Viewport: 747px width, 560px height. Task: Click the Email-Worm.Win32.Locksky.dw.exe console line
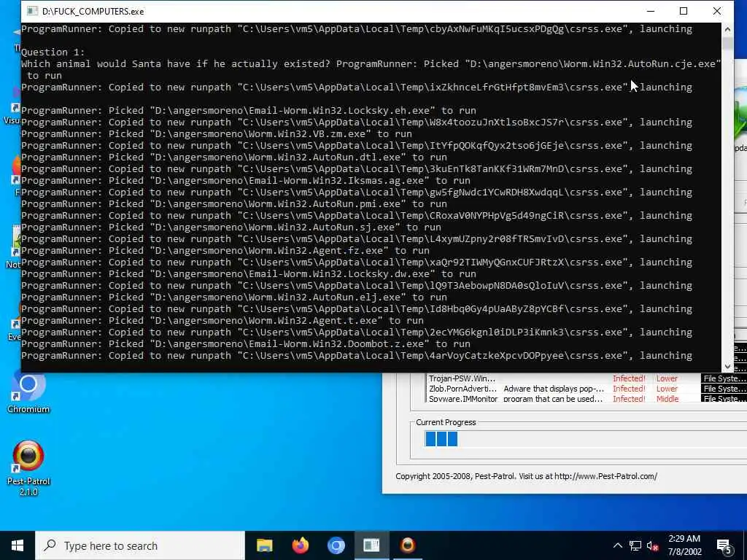249,274
